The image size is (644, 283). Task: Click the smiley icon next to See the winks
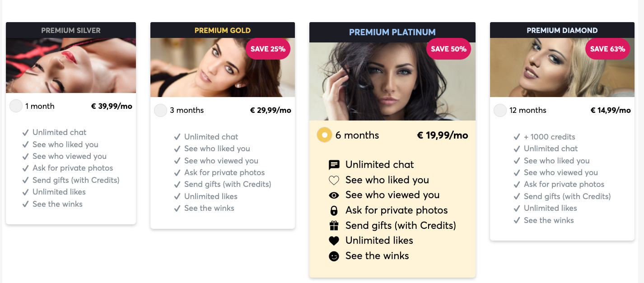(333, 255)
